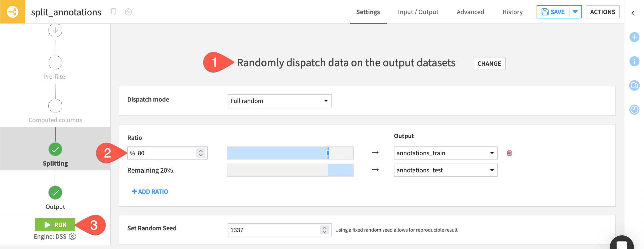The height and width of the screenshot is (249, 644).
Task: Click the split recipe icon in the header
Action: [x=12, y=12]
